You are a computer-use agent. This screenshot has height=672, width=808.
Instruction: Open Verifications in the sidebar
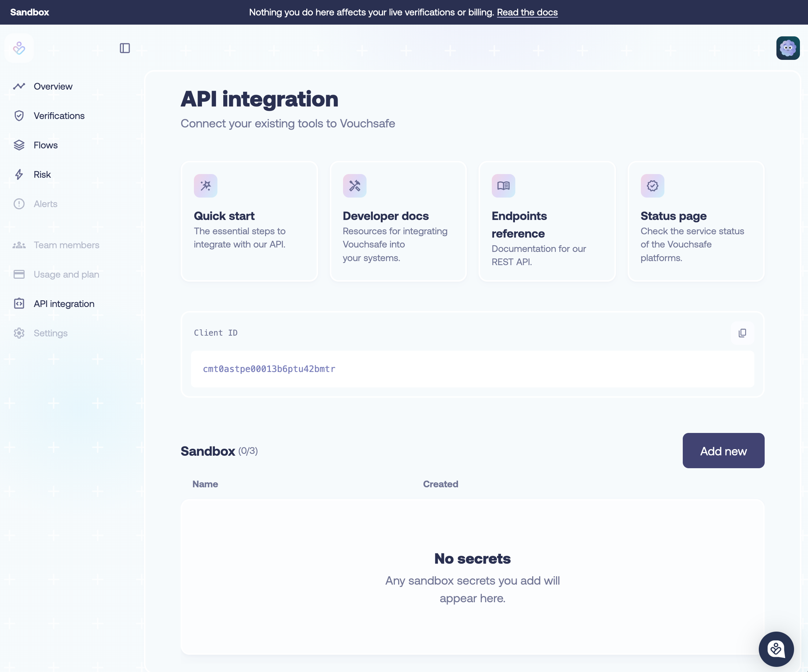[x=59, y=116]
